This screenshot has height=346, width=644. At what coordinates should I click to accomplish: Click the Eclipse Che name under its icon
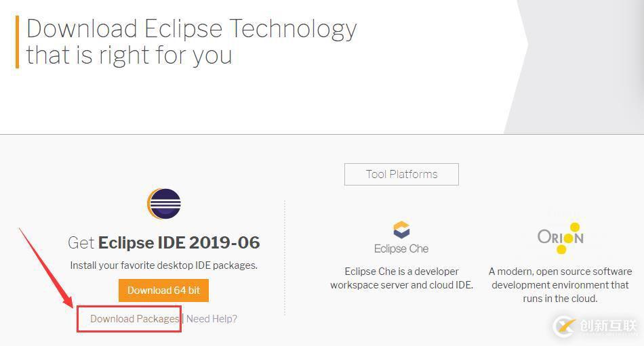pos(401,248)
